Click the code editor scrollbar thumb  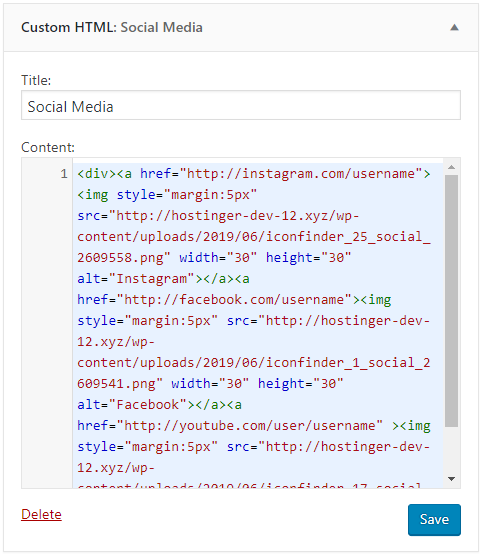pos(451,301)
